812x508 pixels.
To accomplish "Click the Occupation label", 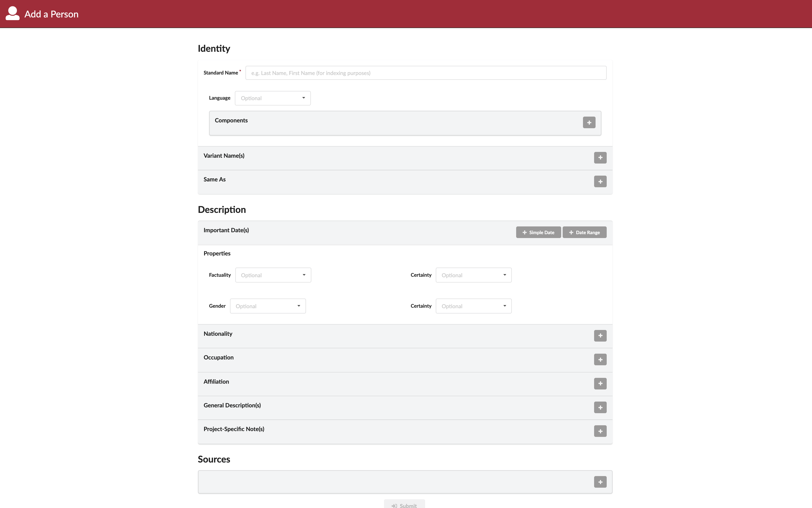I will click(219, 358).
